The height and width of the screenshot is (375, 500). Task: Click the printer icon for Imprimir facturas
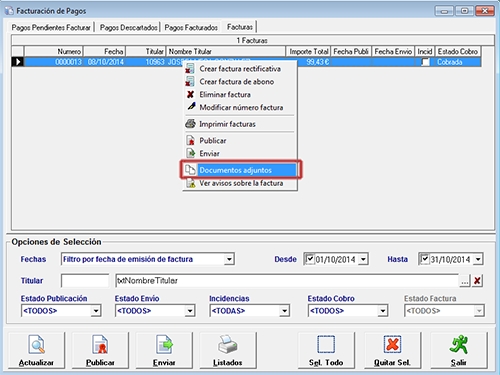pos(190,124)
